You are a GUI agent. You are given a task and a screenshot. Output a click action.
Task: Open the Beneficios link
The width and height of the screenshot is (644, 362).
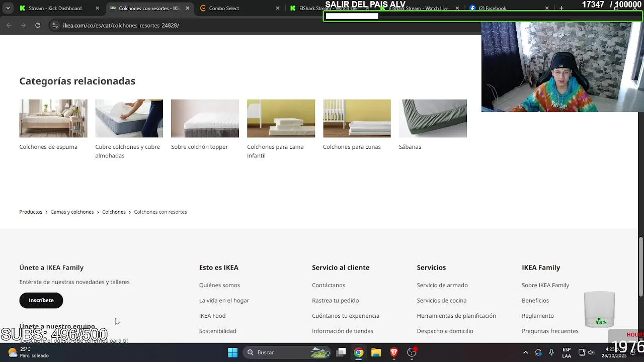click(x=535, y=300)
